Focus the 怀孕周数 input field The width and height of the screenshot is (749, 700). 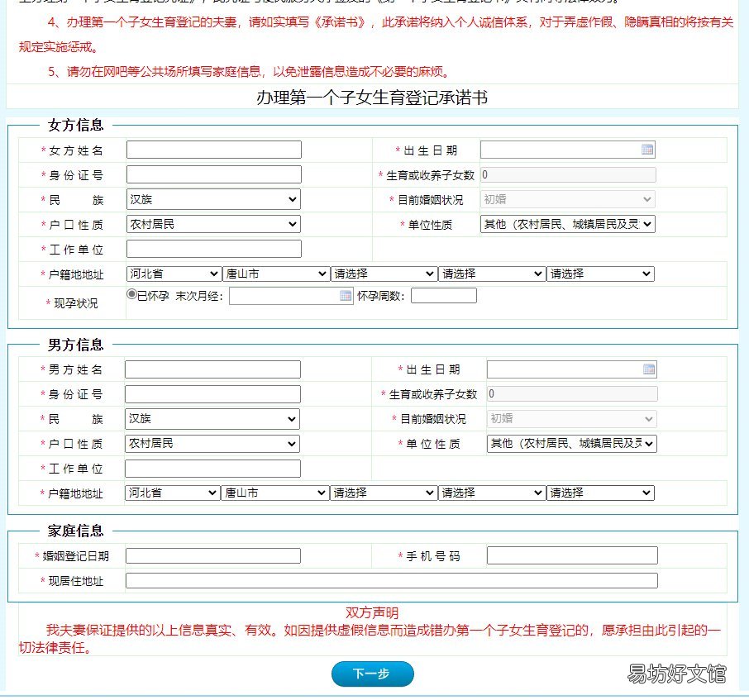coord(444,296)
